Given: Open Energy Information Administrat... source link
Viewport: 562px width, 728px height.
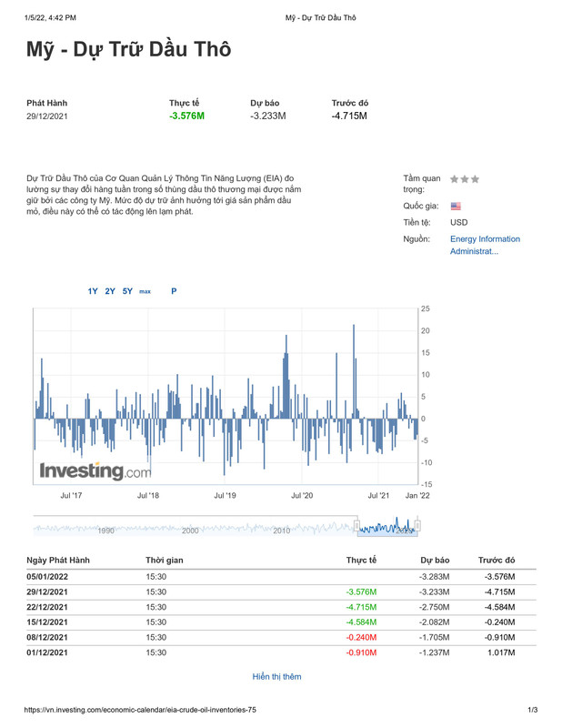Looking at the screenshot, I should 485,245.
